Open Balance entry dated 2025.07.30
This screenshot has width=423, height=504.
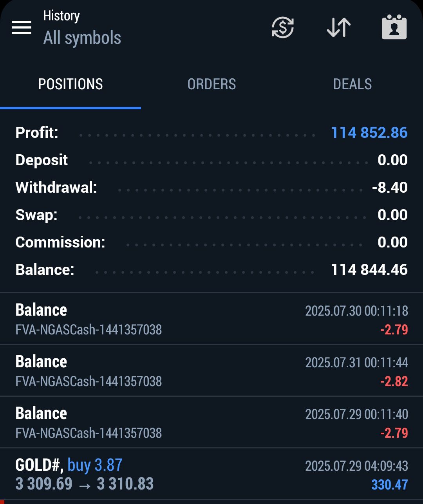point(211,319)
